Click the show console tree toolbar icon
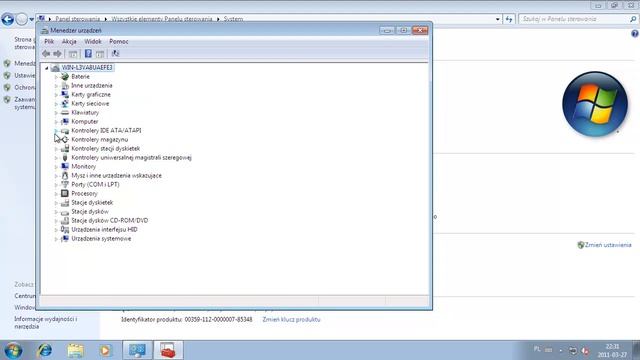Screen dimensions: 640x360 (73, 53)
